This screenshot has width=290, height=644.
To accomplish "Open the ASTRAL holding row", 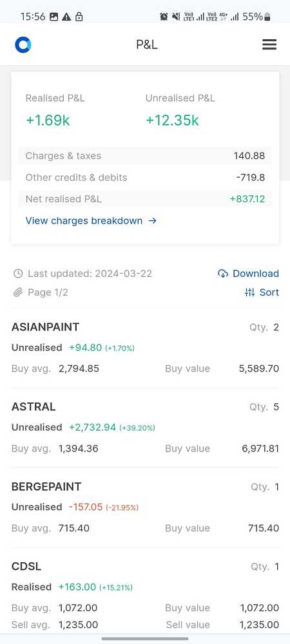I will coord(145,428).
